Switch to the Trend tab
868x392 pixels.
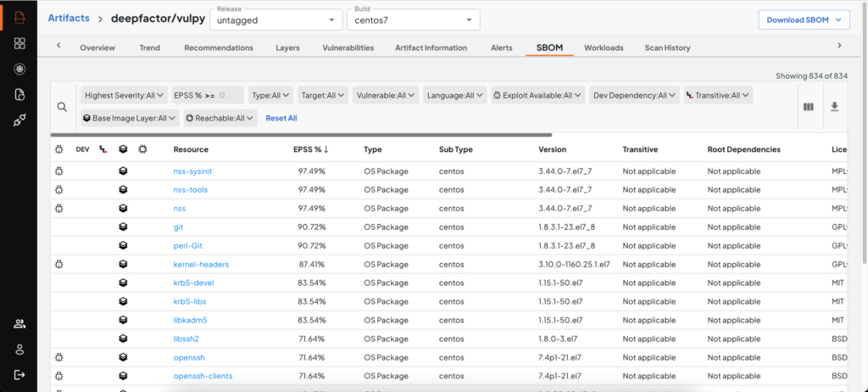point(149,48)
